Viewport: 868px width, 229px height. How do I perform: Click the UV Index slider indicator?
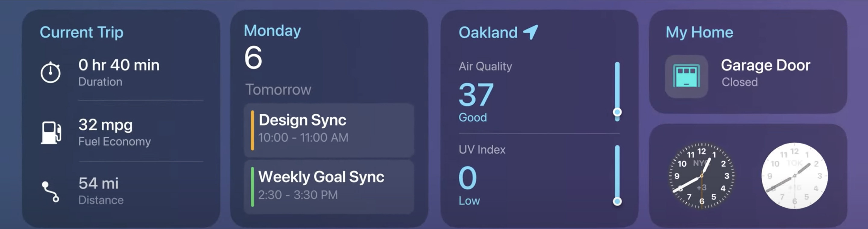pos(617,201)
